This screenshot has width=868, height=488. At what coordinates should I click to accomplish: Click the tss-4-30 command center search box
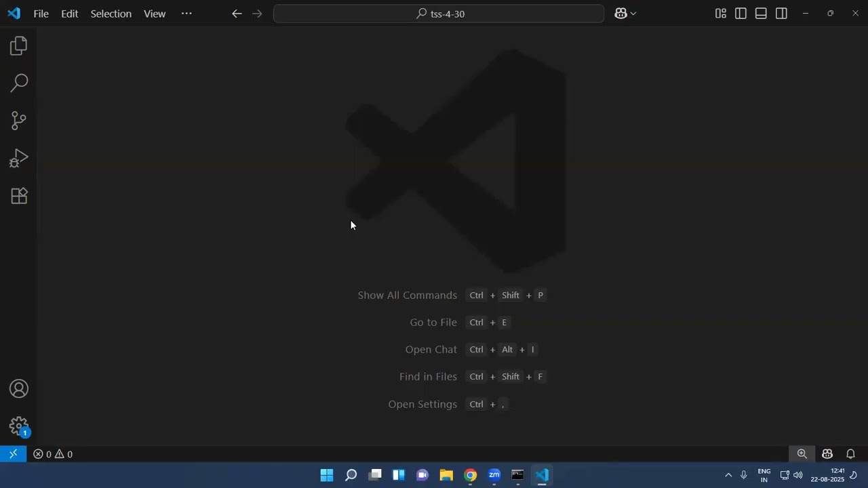[x=439, y=14]
